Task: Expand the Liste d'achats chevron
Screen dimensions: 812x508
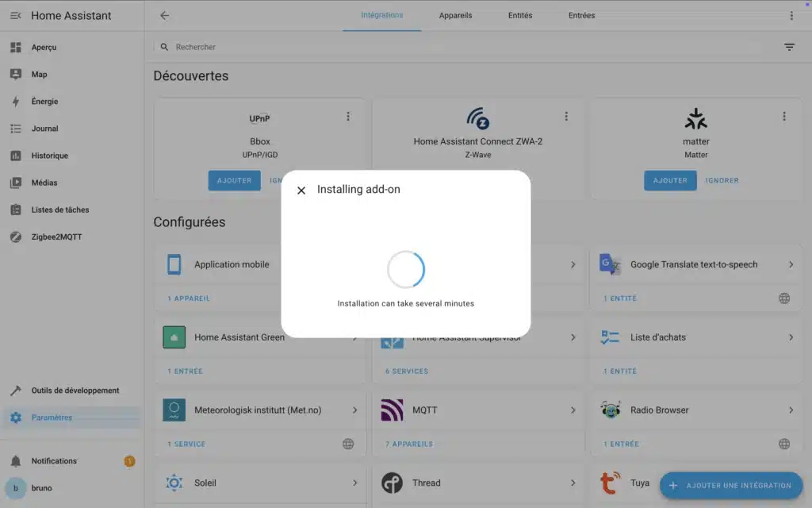Action: pos(791,337)
